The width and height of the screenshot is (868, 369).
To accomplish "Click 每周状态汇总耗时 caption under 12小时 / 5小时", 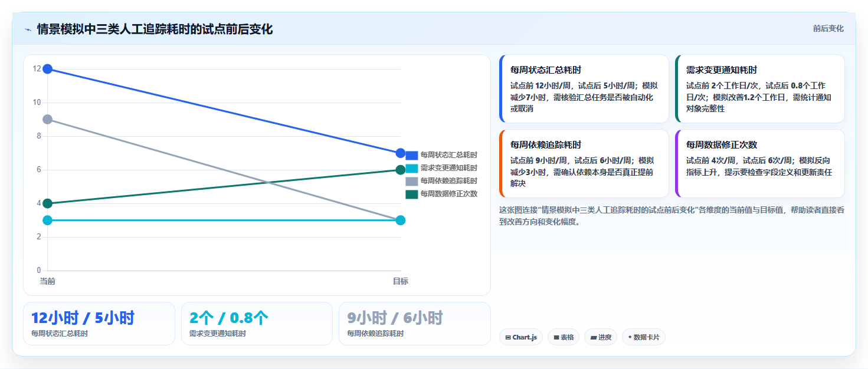I will (x=60, y=334).
